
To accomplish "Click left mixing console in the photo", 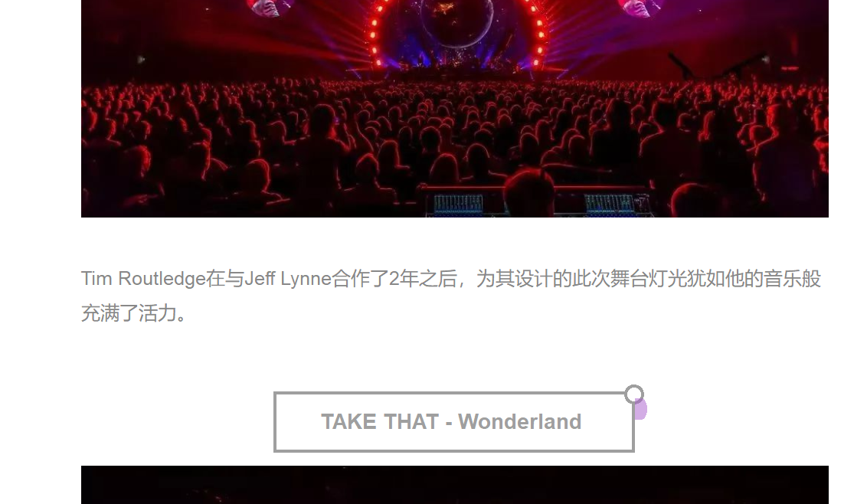I will tap(458, 205).
